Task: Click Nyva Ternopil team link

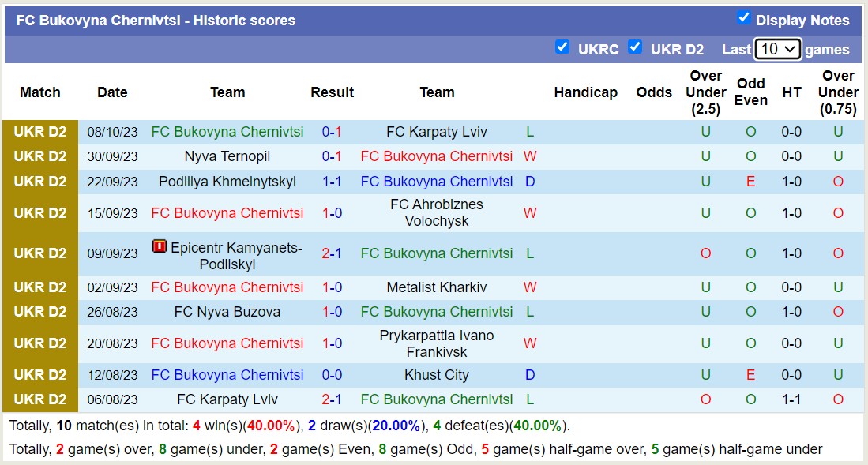Action: pyautogui.click(x=227, y=156)
